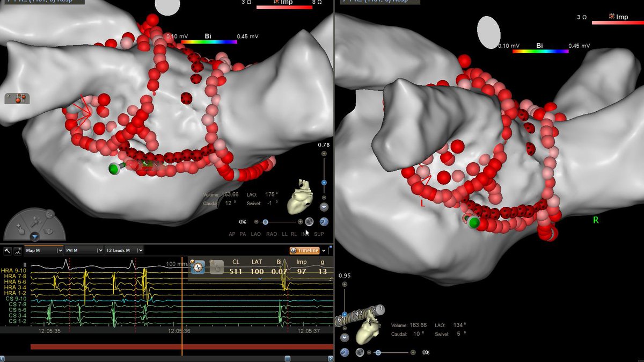644x362 pixels.
Task: Switch to the RL view preset
Action: pos(294,234)
